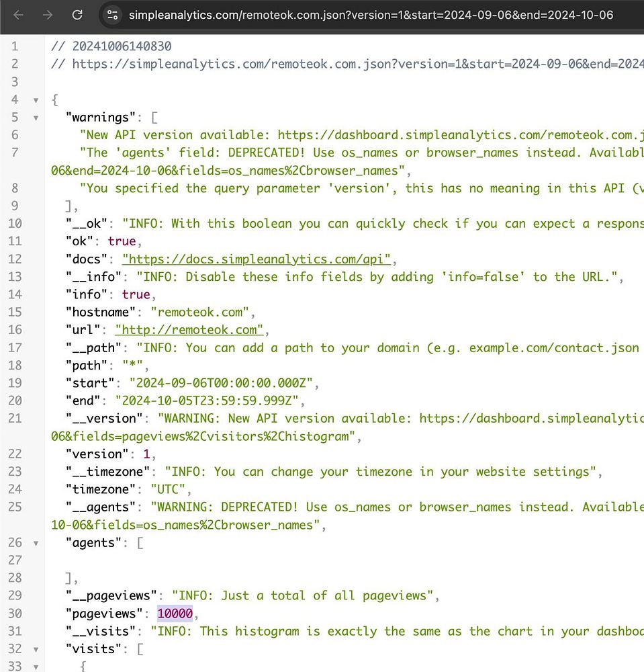Click the "__info" info string
The height and width of the screenshot is (672, 644).
pos(377,277)
